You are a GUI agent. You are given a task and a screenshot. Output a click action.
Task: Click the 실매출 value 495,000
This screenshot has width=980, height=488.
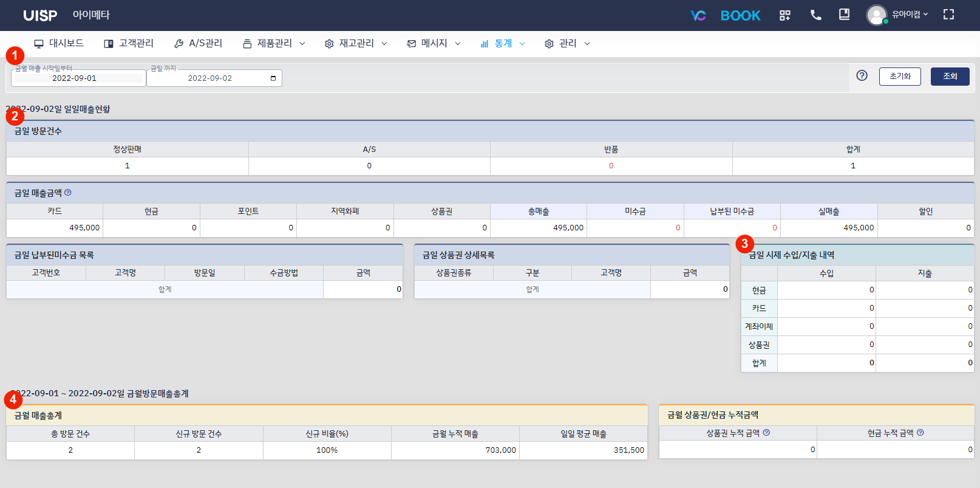(859, 228)
